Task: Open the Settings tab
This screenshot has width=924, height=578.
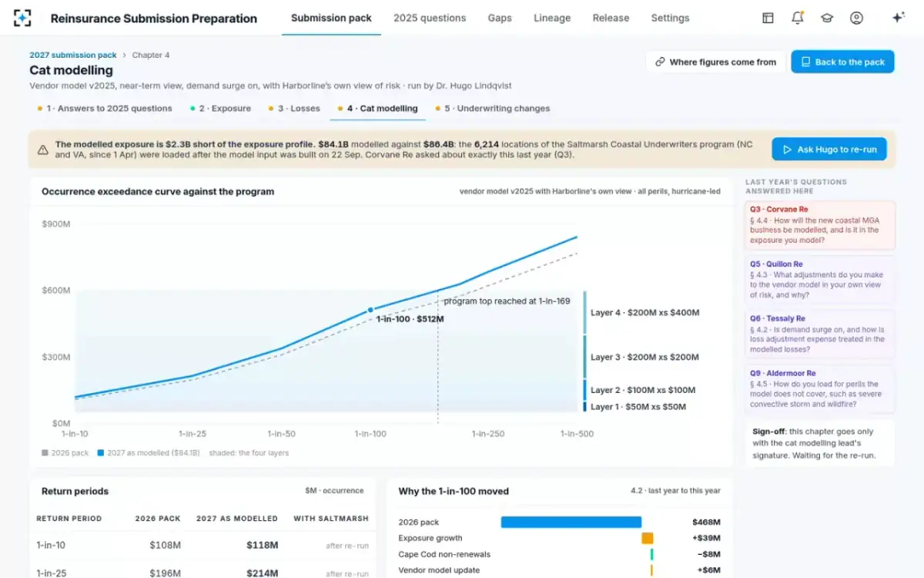Action: (x=670, y=18)
